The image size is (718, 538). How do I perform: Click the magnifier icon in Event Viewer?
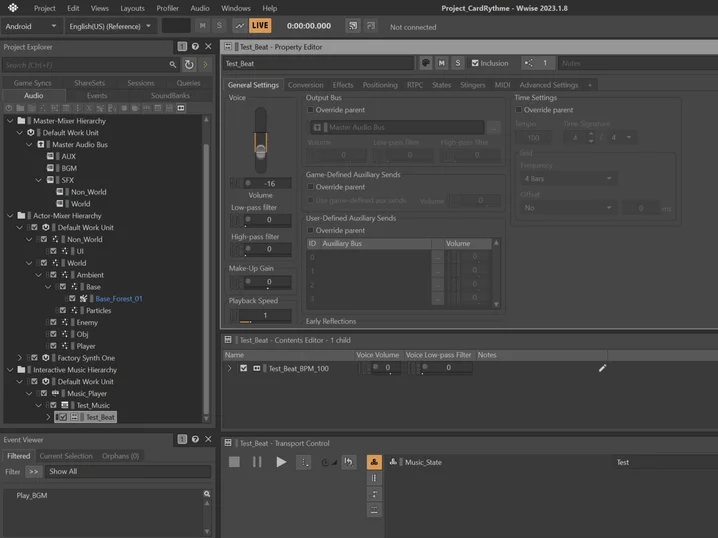[207, 495]
